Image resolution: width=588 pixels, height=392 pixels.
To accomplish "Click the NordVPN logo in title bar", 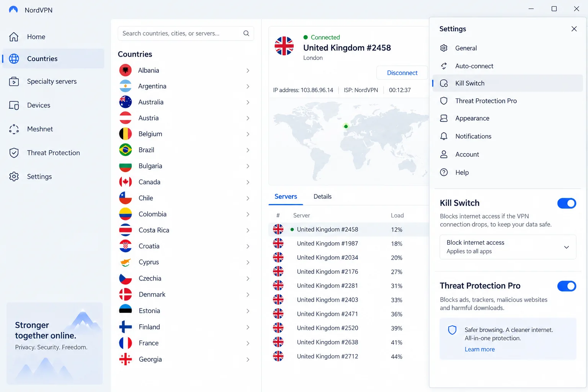I will pos(13,10).
